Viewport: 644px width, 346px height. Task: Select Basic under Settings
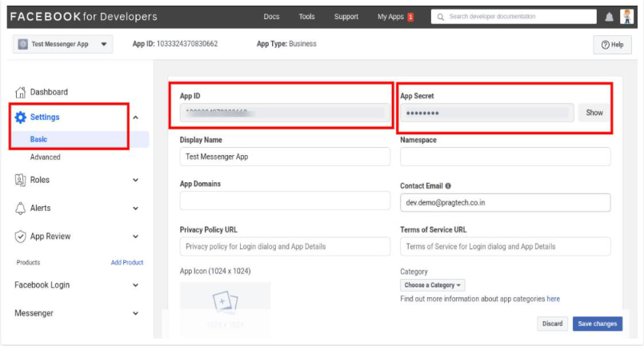click(x=38, y=139)
